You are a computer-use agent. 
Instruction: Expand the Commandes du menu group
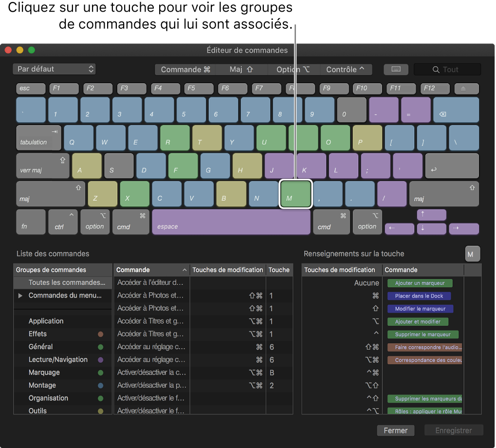pos(20,296)
